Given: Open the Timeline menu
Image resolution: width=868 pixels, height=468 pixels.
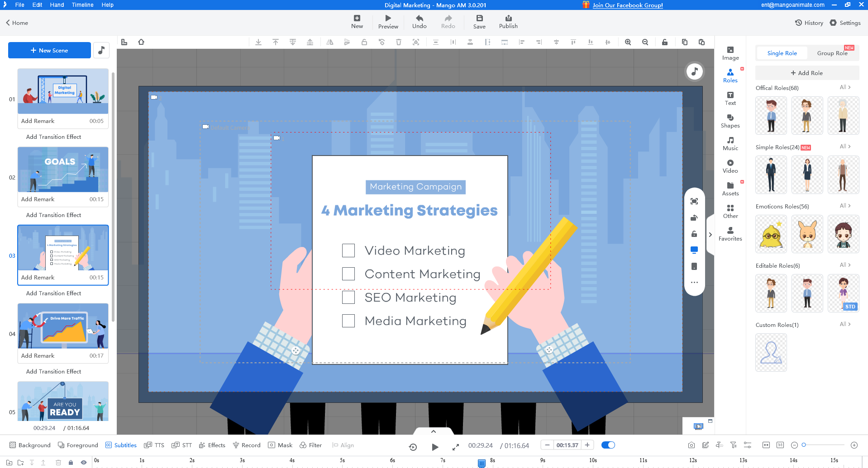Looking at the screenshot, I should (82, 5).
